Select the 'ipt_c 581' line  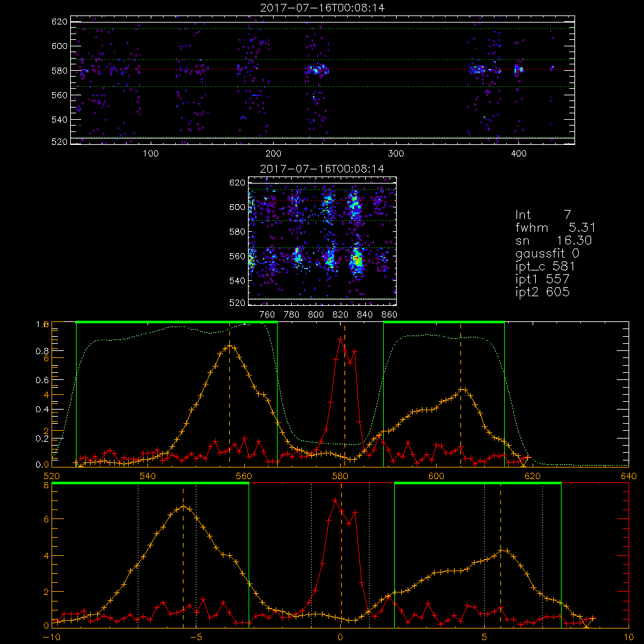(545, 267)
